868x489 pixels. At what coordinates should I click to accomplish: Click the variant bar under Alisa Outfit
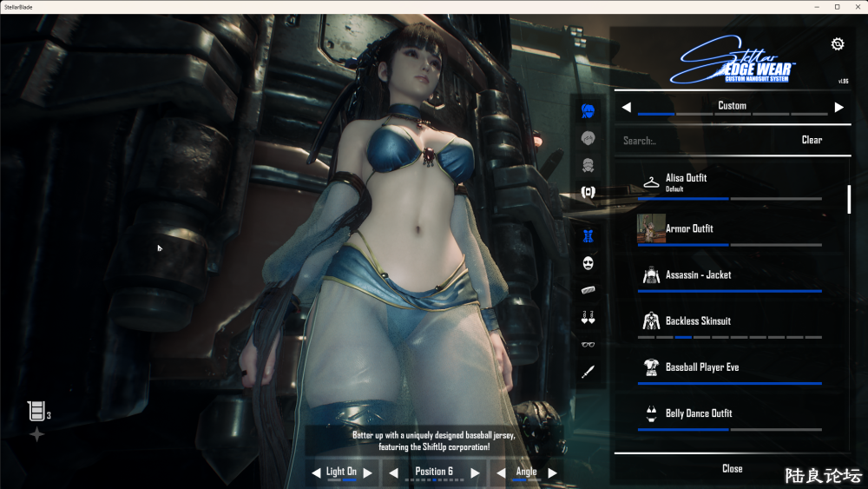730,198
